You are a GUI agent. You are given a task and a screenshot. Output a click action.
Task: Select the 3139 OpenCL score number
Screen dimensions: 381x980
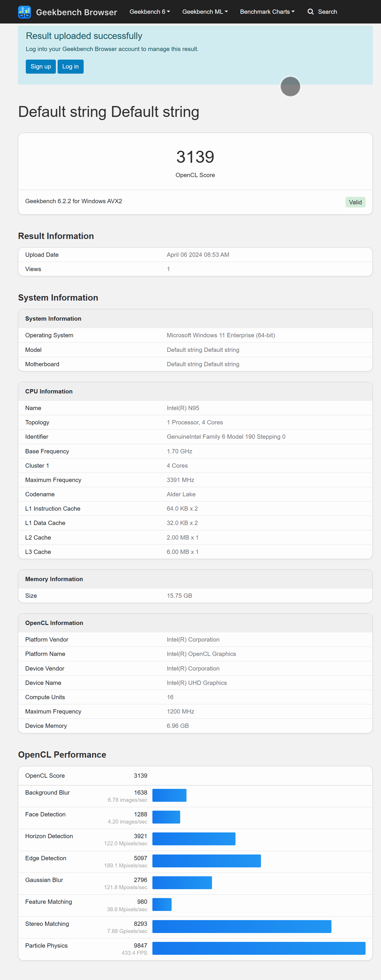pyautogui.click(x=195, y=157)
